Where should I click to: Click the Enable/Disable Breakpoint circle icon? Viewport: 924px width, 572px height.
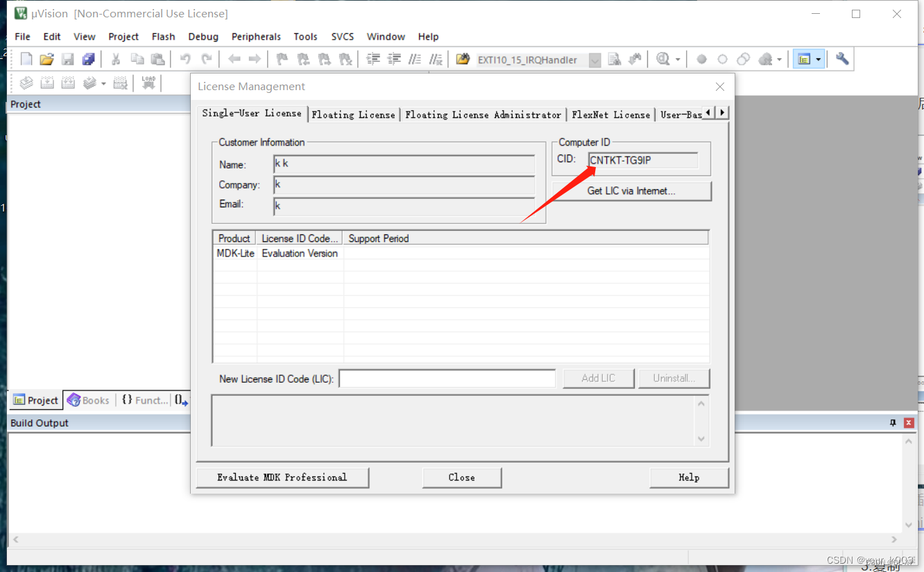point(722,60)
